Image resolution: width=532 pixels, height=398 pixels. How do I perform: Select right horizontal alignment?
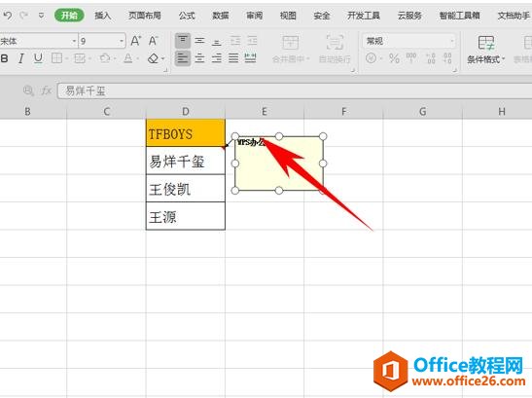point(217,58)
